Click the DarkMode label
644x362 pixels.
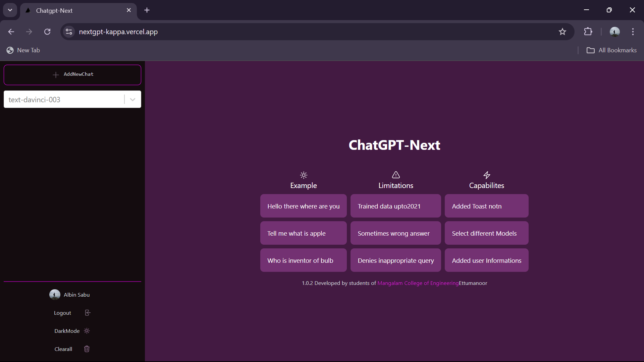tap(67, 331)
